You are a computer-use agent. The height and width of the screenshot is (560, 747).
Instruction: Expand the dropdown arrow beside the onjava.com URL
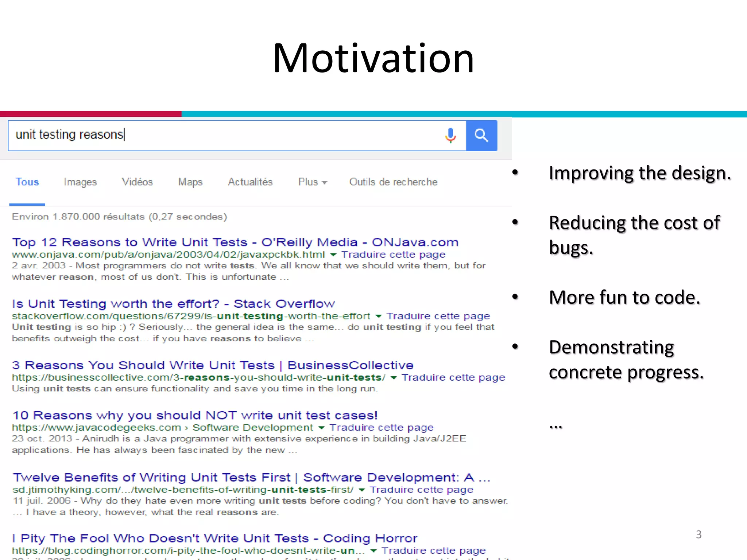tap(333, 255)
